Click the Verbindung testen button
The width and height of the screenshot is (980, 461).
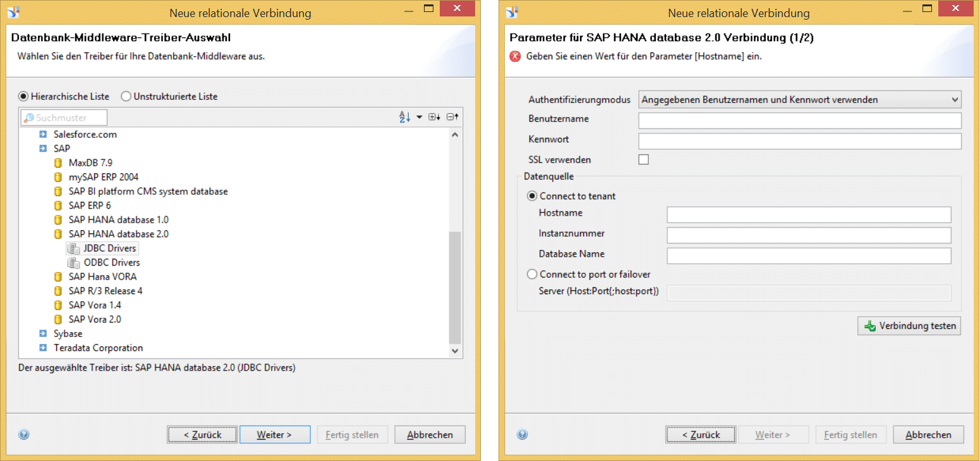909,326
